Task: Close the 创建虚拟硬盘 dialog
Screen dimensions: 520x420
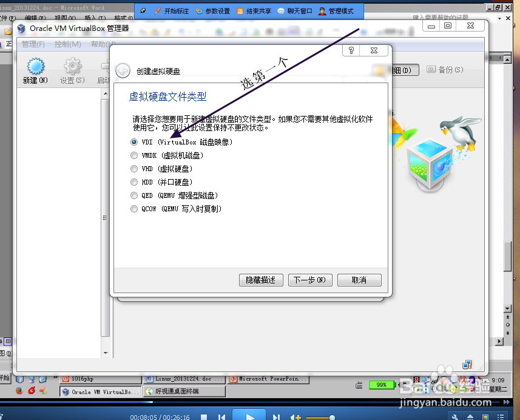Action: pos(374,50)
